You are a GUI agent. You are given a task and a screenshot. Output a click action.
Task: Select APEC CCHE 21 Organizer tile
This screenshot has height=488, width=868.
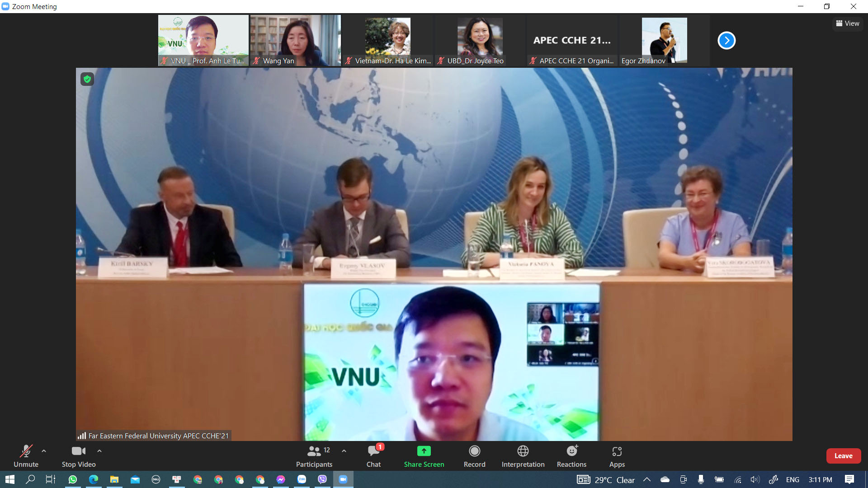coord(572,41)
